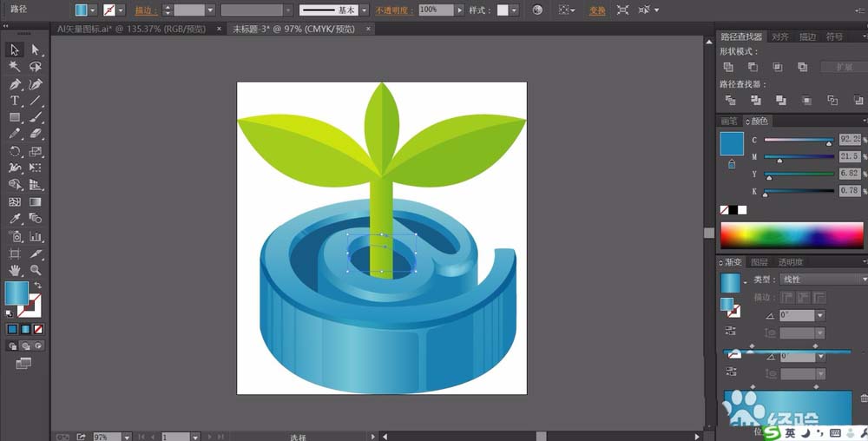The image size is (868, 441).
Task: Open the 图层 panel tab
Action: pos(759,262)
